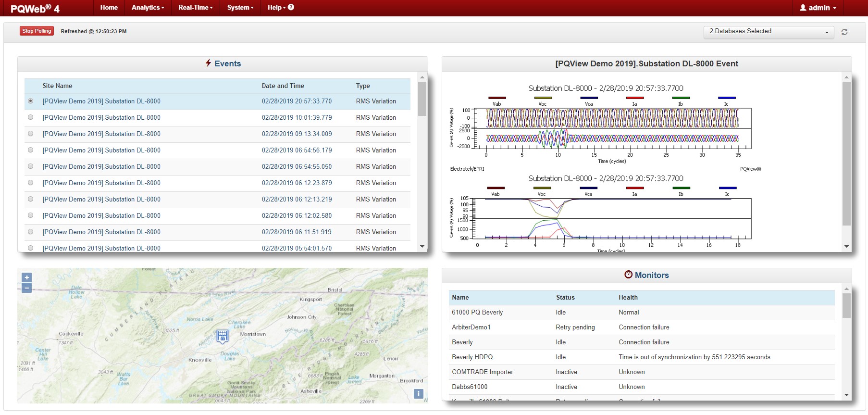Zoom out on the map
868x415 pixels.
(27, 288)
